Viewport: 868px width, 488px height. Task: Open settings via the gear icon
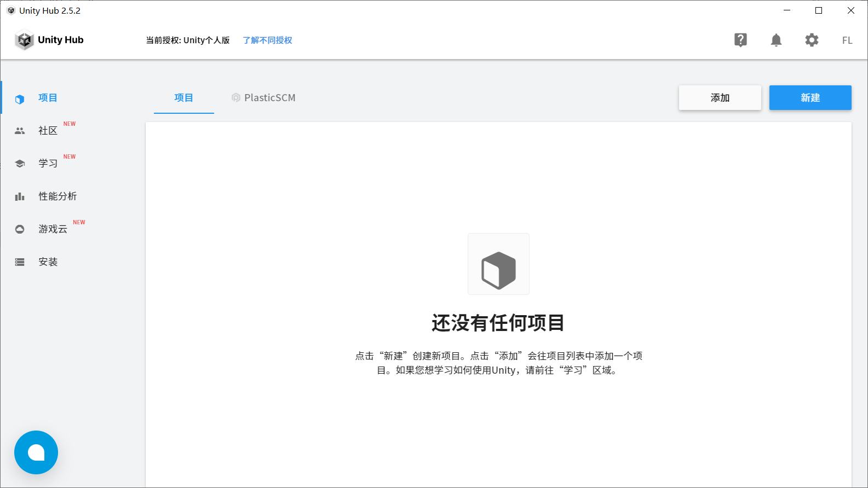(812, 40)
